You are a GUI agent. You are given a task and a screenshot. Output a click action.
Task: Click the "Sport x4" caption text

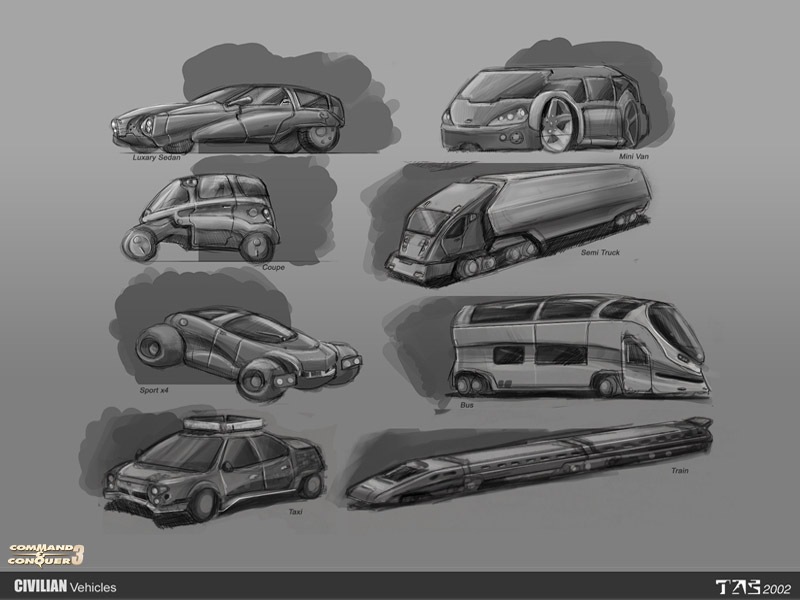(x=153, y=380)
